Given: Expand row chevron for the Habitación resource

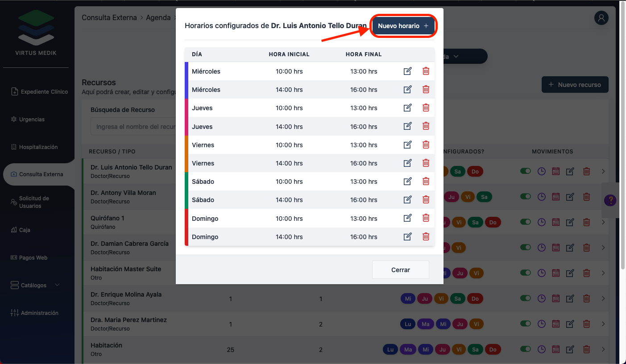Looking at the screenshot, I should pos(603,349).
